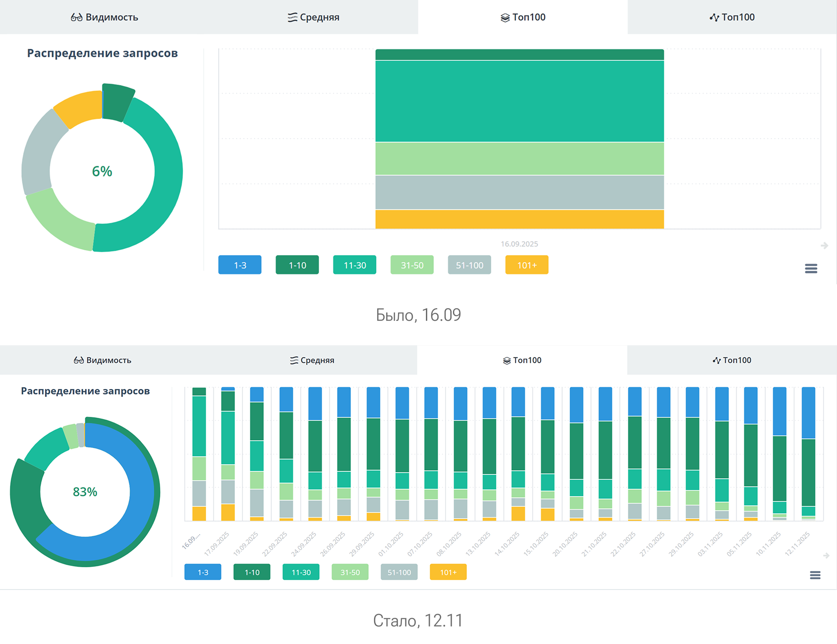This screenshot has height=644, width=837.
Task: Toggle the 31-50 series in top legend
Action: tap(412, 265)
